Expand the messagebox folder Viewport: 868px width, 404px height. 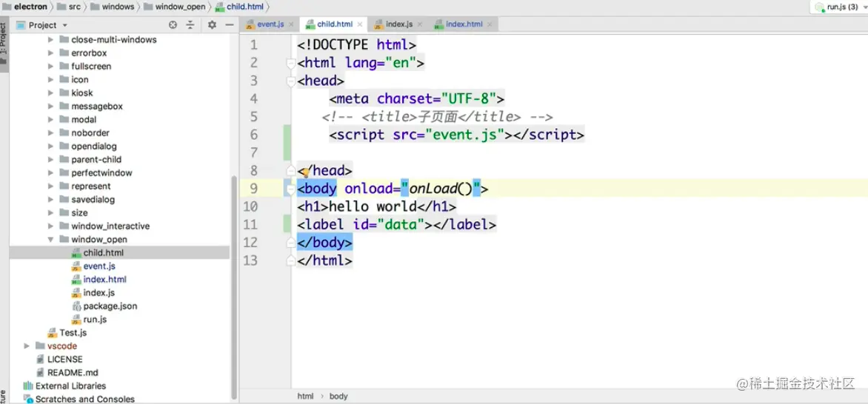[50, 107]
